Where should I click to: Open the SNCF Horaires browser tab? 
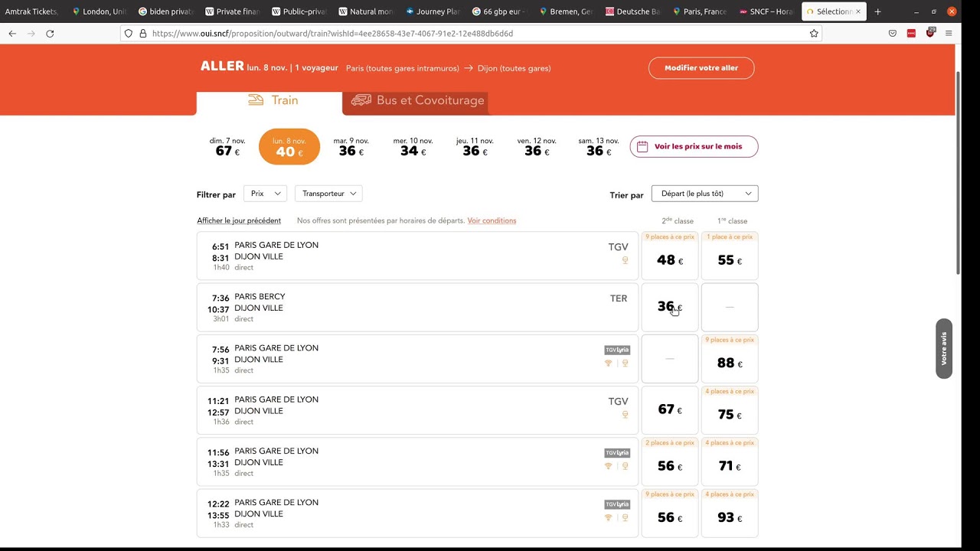point(766,11)
